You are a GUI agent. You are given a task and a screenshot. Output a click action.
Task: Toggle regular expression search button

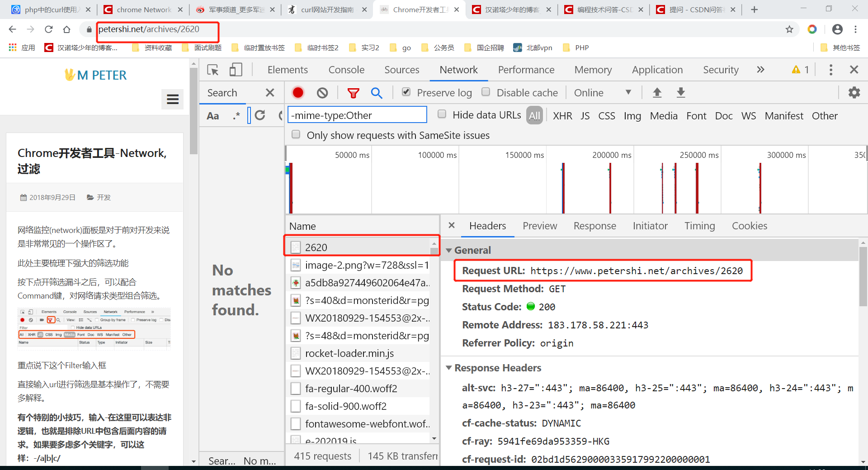236,116
